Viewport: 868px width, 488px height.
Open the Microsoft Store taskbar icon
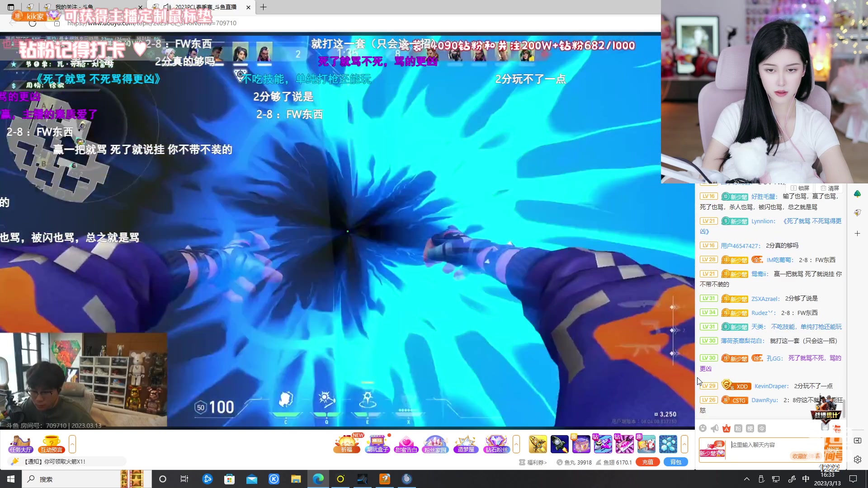[229, 479]
